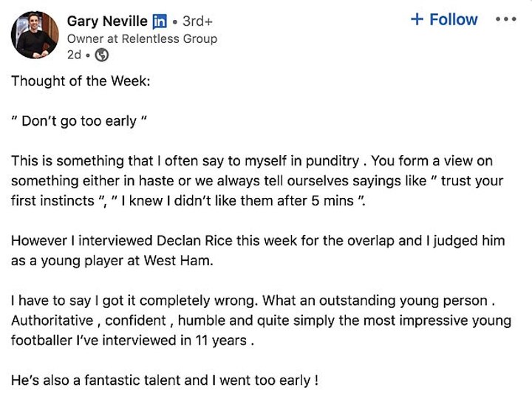Image resolution: width=532 pixels, height=396 pixels.
Task: Follow Gary Neville
Action: coord(444,20)
